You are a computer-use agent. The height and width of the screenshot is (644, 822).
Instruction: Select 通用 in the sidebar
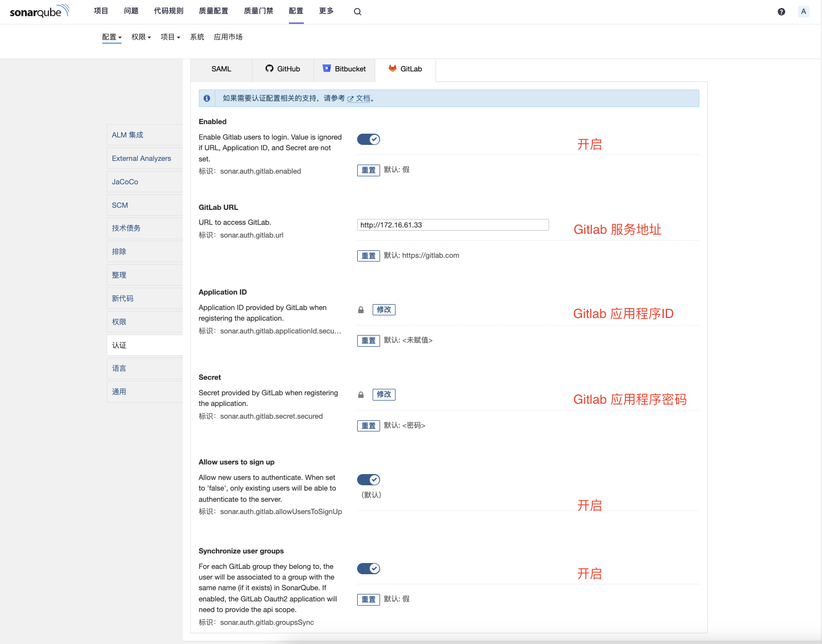click(x=145, y=392)
